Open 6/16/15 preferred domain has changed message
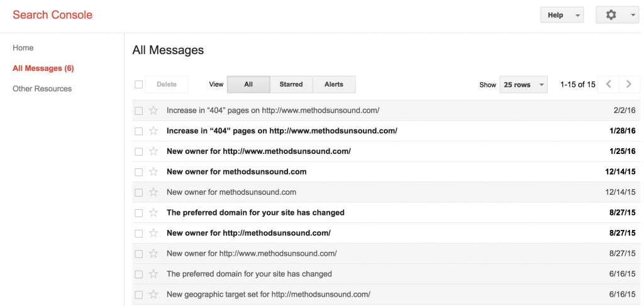 [249, 274]
